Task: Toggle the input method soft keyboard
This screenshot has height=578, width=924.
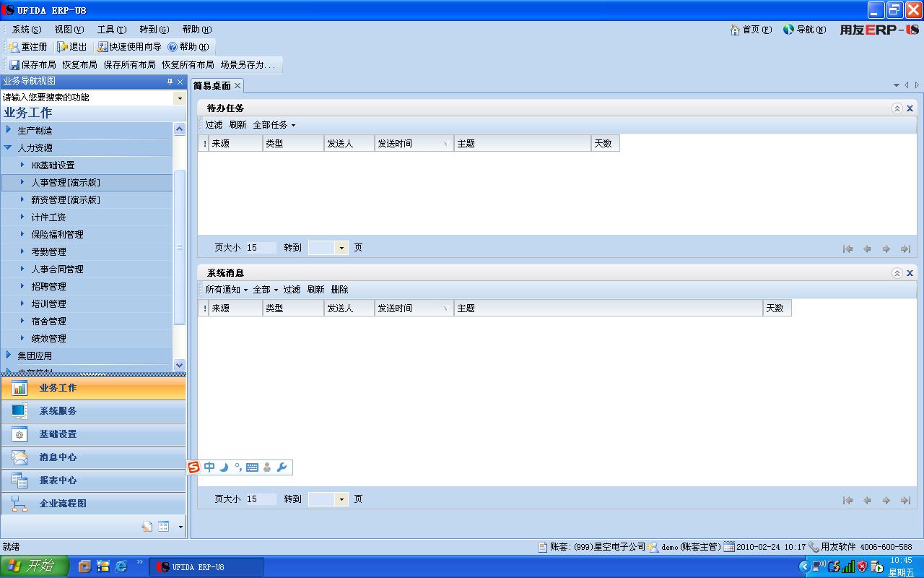Action: 252,467
